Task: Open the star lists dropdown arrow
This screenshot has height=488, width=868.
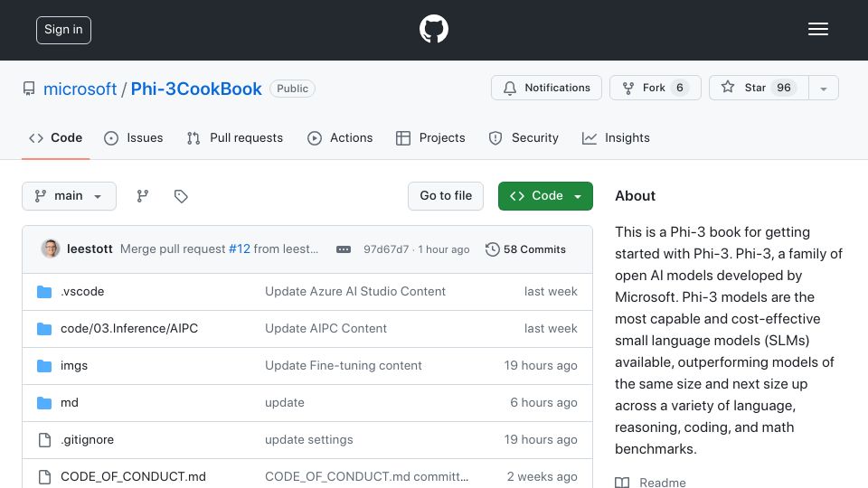Action: pyautogui.click(x=824, y=89)
